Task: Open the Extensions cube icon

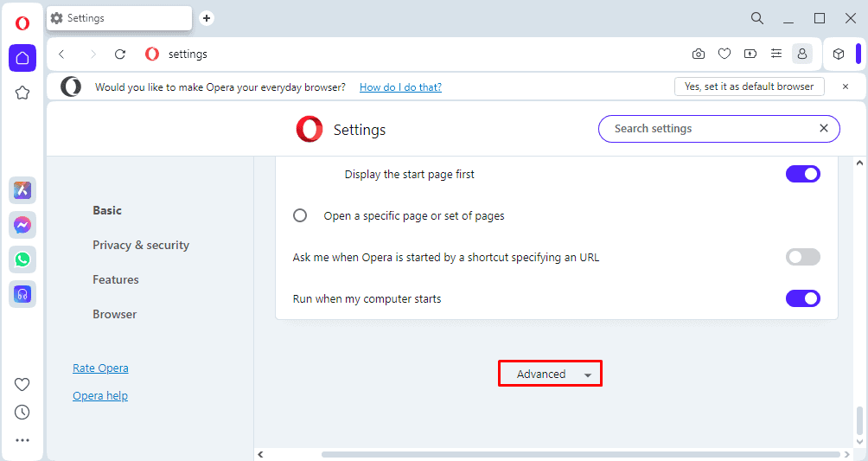Action: [839, 54]
